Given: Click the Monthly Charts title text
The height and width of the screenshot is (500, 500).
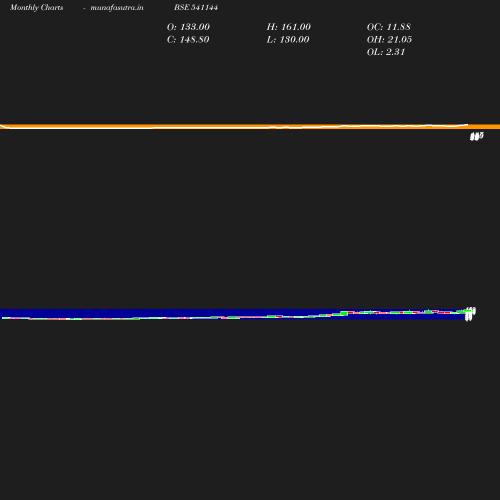Looking at the screenshot, I should tap(36, 8).
